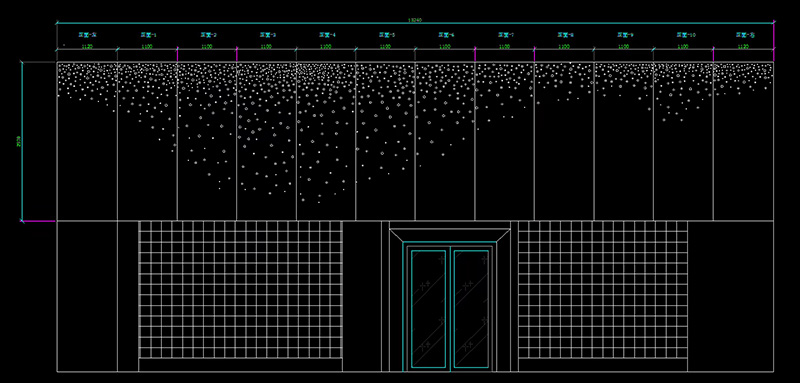
Task: Select the cyan vertical dimension line at left
Action: (22, 141)
